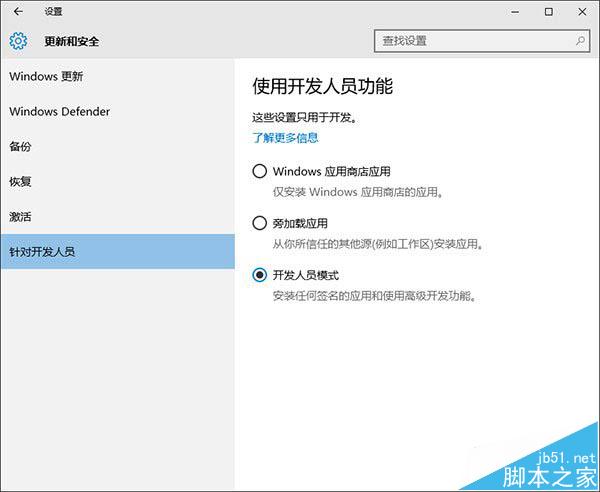The width and height of the screenshot is (600, 492).
Task: Click the Settings gear icon
Action: (18, 41)
